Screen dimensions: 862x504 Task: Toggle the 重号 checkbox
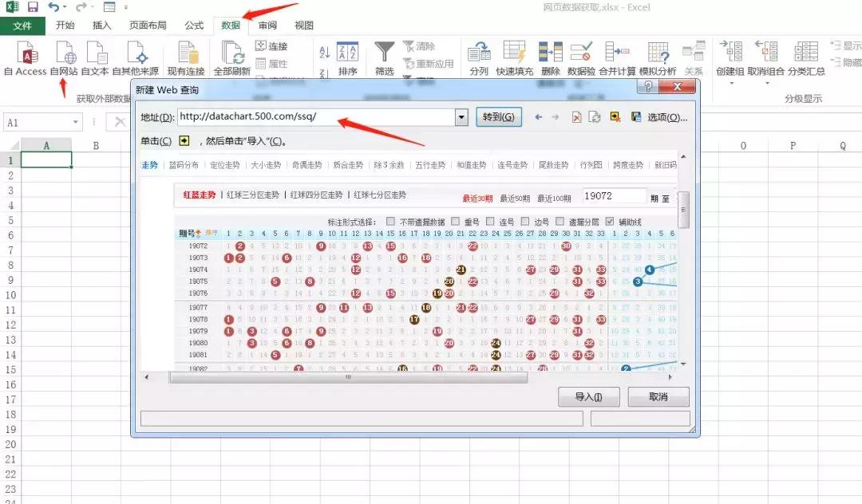click(x=455, y=221)
